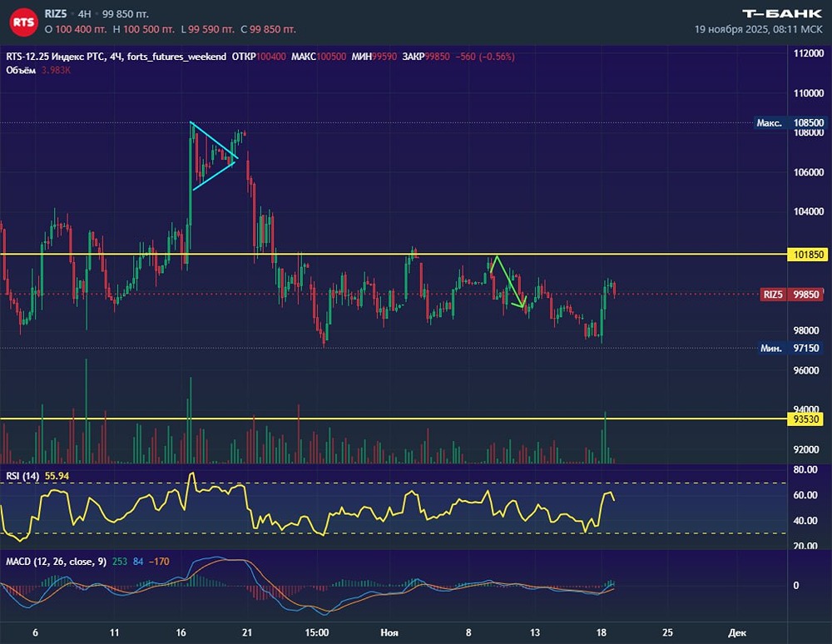
Task: Click the 'Дек' month label on time axis
Action: tap(737, 632)
